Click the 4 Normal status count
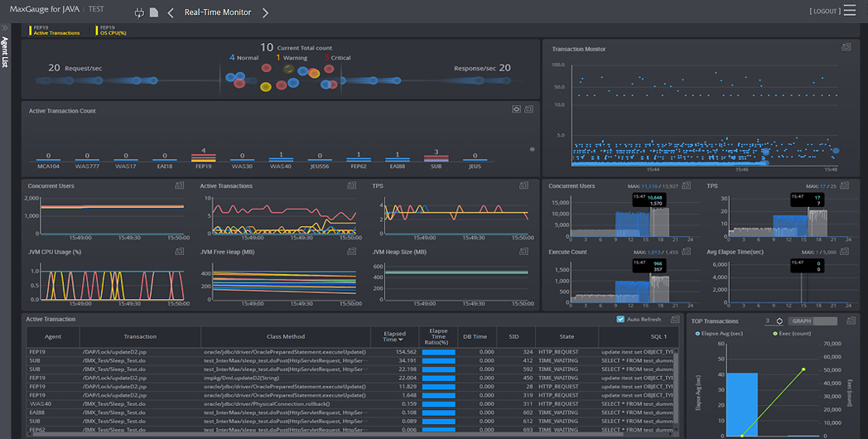Screen dimensions: 868x439 pos(244,58)
